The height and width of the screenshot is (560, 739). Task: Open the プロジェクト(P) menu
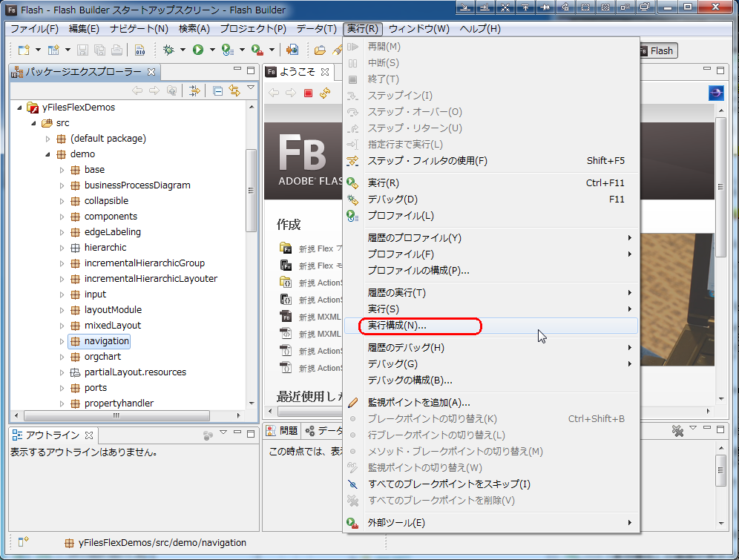tap(253, 29)
